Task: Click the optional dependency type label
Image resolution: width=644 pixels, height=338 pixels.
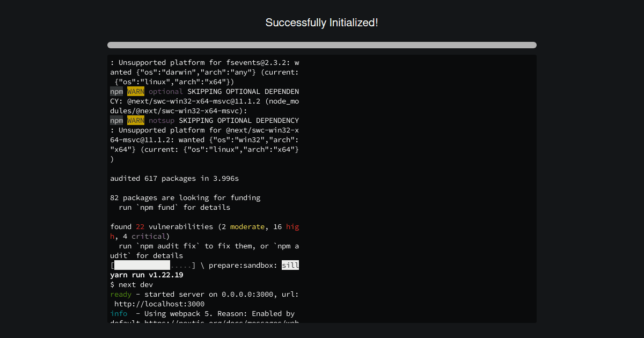Action: tap(166, 91)
